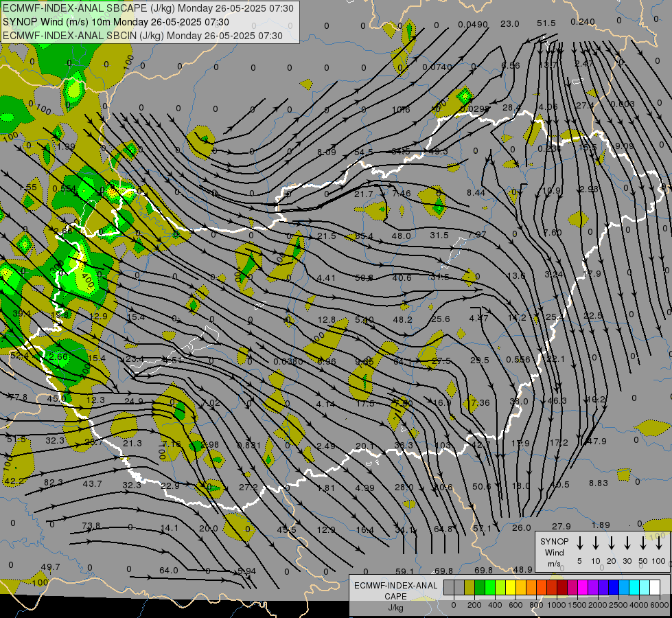Click the 29.5 value on the map
The height and width of the screenshot is (618, 672).
480,360
